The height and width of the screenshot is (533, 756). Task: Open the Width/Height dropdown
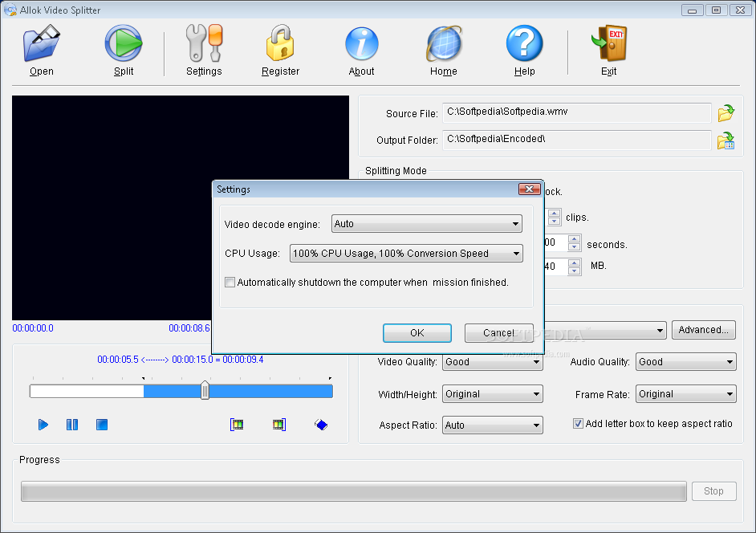coord(492,394)
